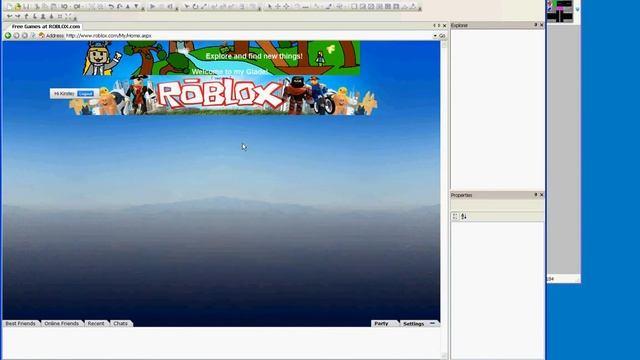
Task: Click the Undo icon in the toolbar
Action: 111,7
